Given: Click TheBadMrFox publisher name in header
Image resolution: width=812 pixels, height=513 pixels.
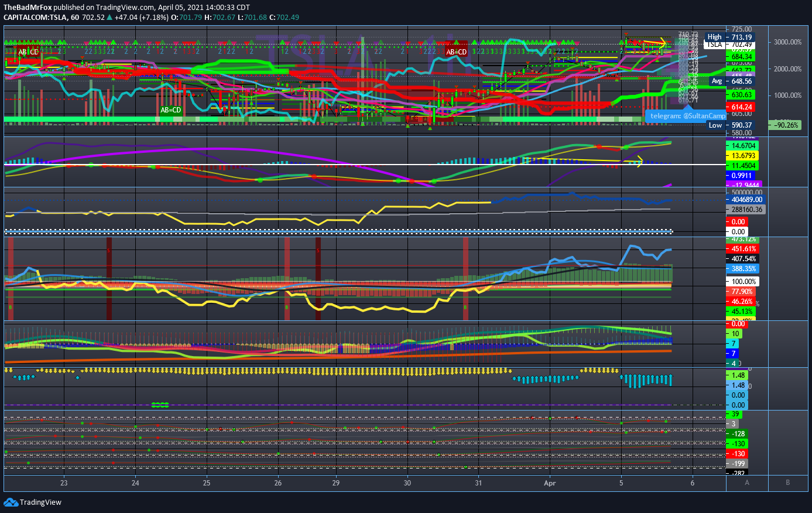Looking at the screenshot, I should click(28, 8).
